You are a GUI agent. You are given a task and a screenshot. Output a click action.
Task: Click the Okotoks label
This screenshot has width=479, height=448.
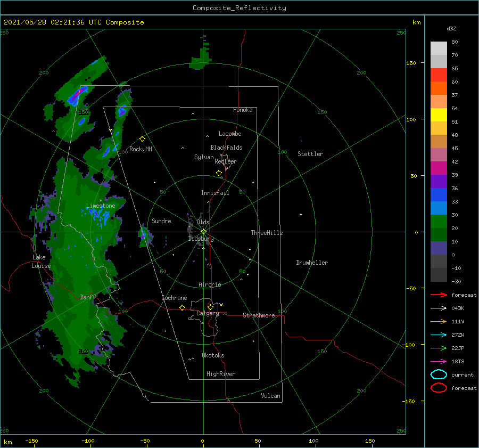click(x=213, y=355)
